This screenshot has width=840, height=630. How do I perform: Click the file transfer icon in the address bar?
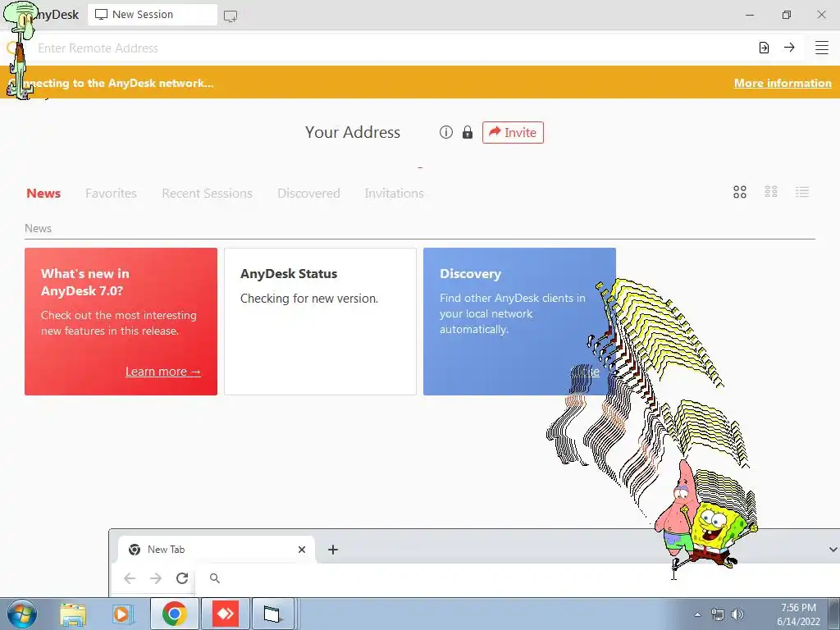[764, 48]
